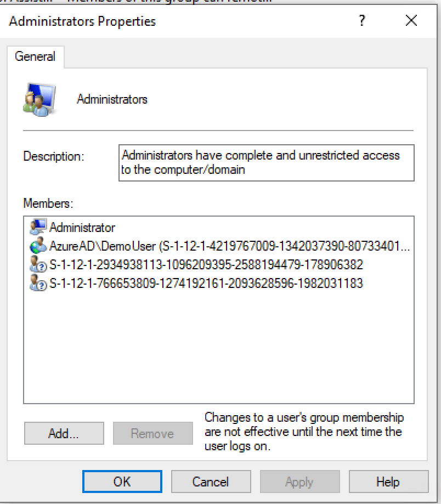
Task: Confirm changes with OK
Action: 122,481
